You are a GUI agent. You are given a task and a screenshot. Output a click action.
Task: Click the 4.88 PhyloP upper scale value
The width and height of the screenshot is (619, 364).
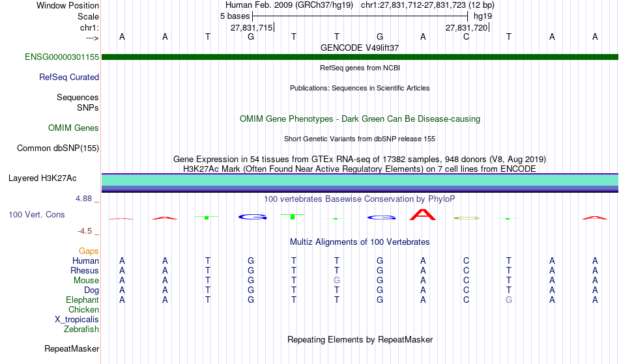[x=83, y=199]
